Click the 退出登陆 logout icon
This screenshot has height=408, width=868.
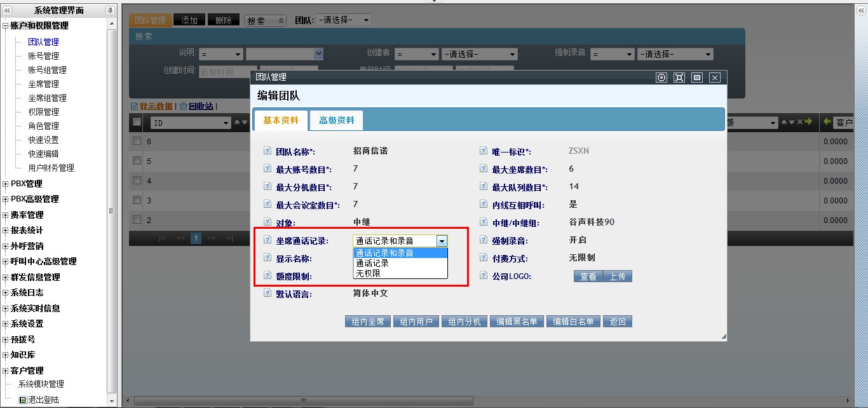click(x=23, y=400)
